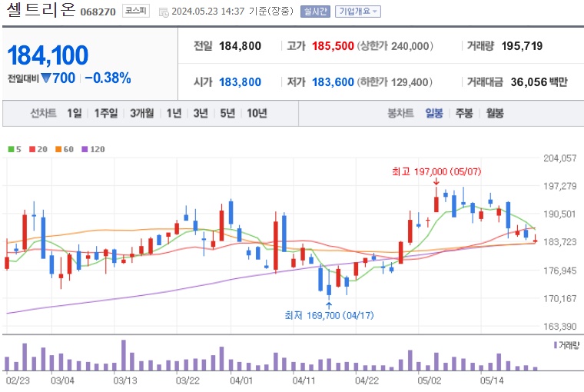The image size is (584, 392).
Task: Click the purple 120-day moving average swatch
Action: (x=85, y=149)
